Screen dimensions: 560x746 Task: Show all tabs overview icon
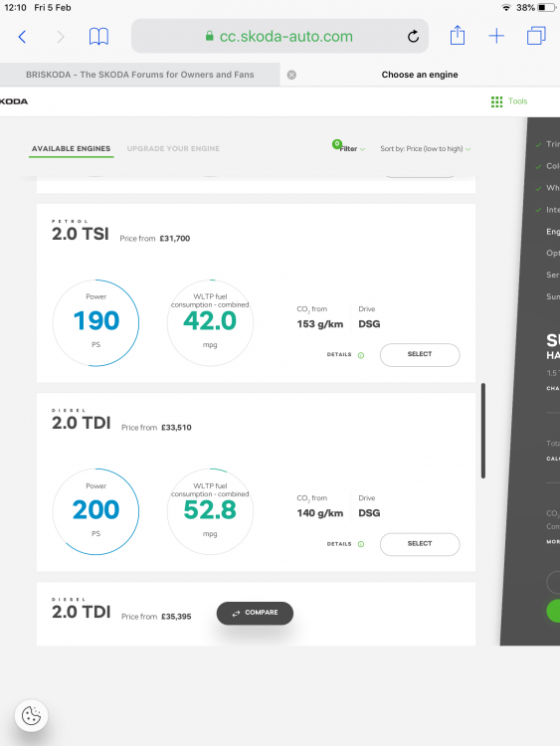[536, 36]
